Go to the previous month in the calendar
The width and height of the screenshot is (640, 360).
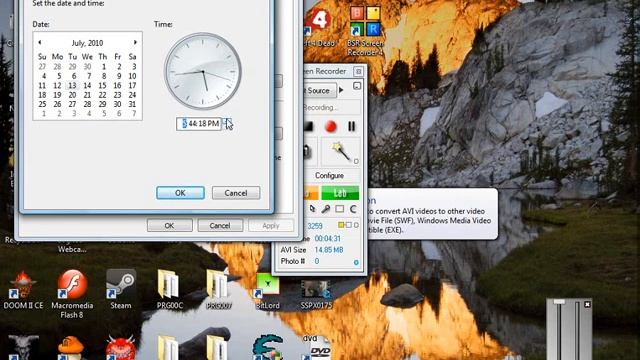point(40,42)
